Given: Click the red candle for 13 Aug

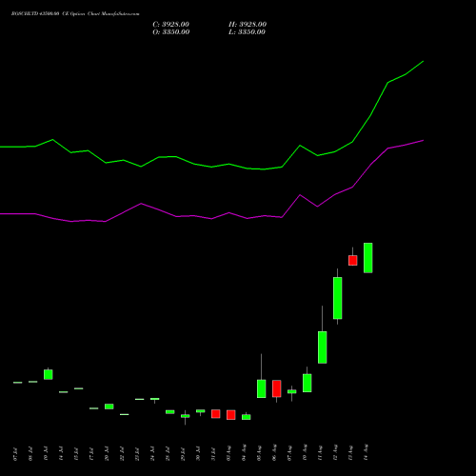Looking at the screenshot, I should click(x=353, y=260).
